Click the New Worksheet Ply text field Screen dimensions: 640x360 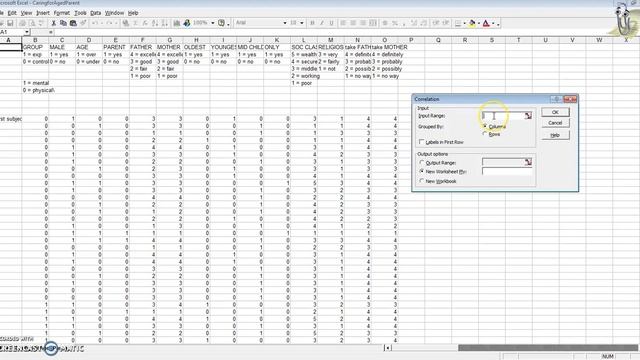[x=507, y=171]
